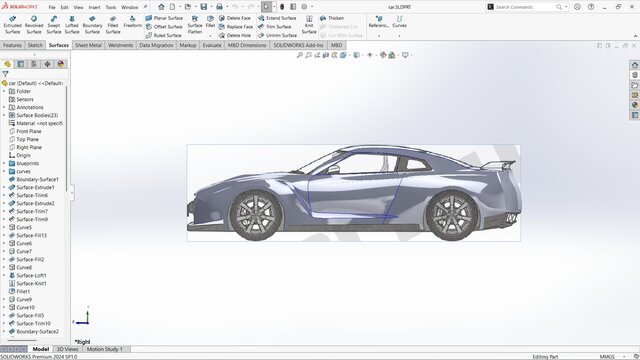Screen dimensions: 640x360
Task: Click the Untrim Surface command
Action: coord(278,36)
